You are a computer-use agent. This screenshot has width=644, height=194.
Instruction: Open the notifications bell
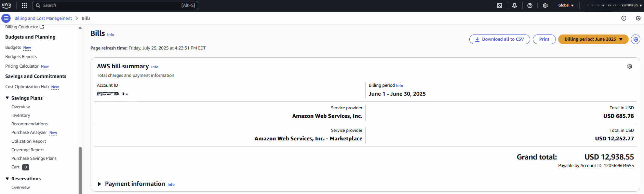click(x=514, y=5)
